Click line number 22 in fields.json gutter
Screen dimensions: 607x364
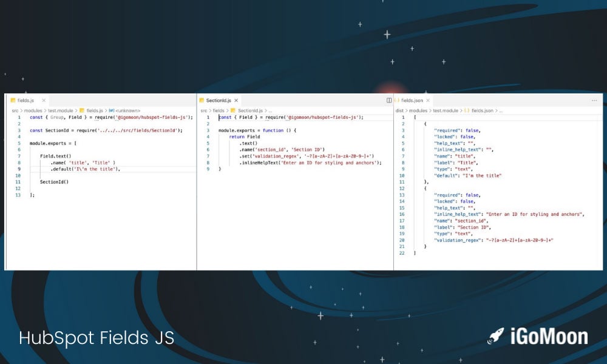point(402,253)
